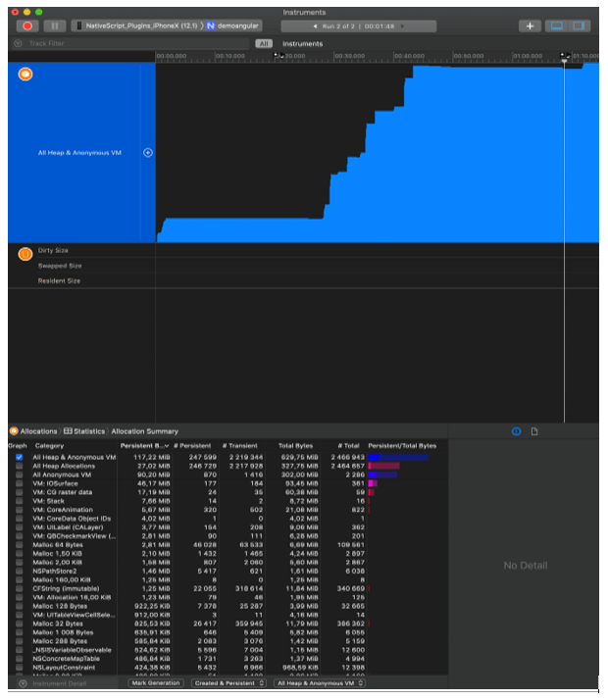The width and height of the screenshot is (608, 700).
Task: Click the All Heap & Anonymous VM usage bar
Action: pyautogui.click(x=398, y=457)
